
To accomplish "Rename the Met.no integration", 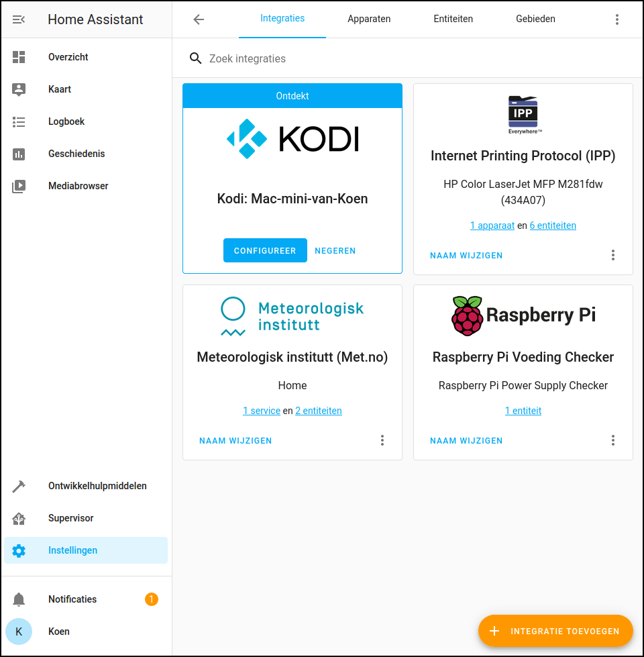I will click(235, 441).
